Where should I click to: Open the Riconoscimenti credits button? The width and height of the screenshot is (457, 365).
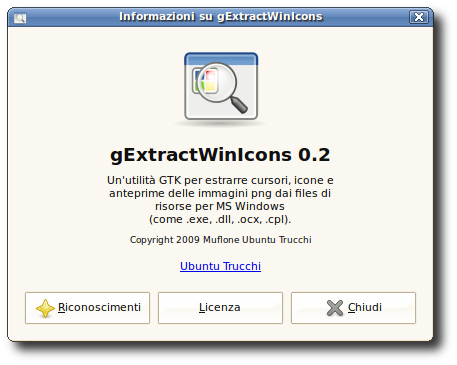[x=87, y=308]
